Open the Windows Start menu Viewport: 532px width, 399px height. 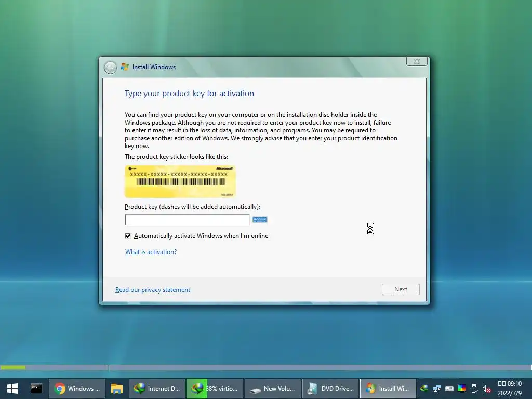12,389
